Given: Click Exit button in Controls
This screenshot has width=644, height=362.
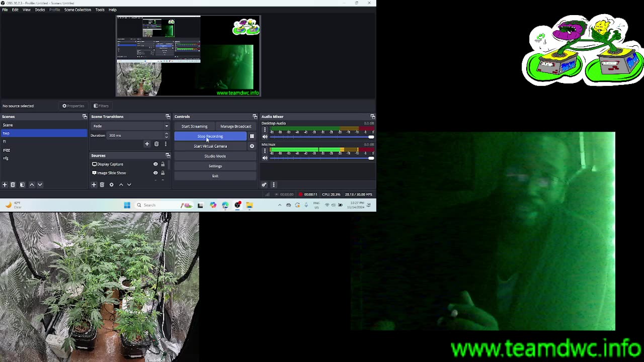Looking at the screenshot, I should tap(215, 176).
